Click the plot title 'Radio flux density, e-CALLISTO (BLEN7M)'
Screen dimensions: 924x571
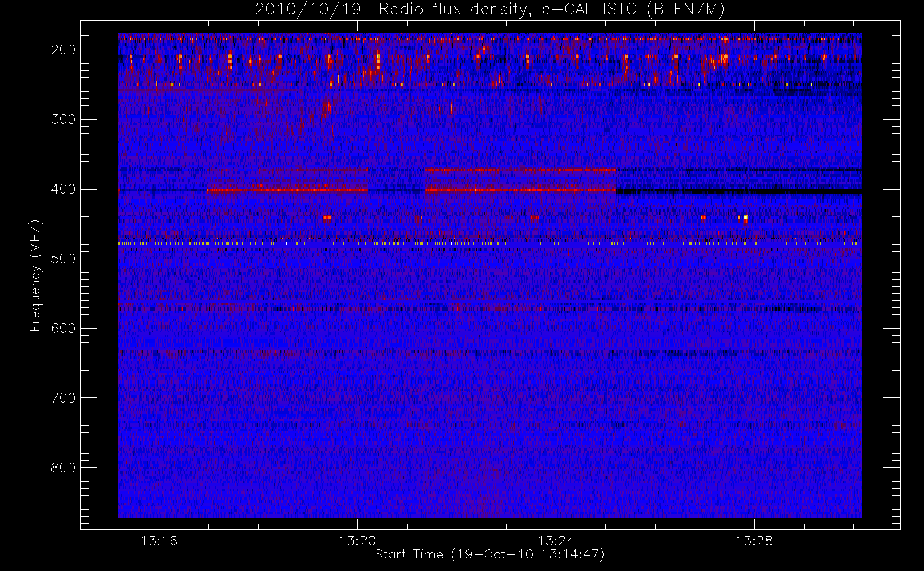pos(552,10)
